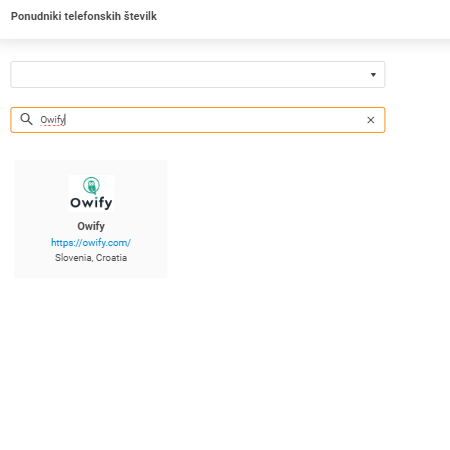Click the Slovenia, Croatia countries text
The height and width of the screenshot is (450, 450).
point(91,258)
